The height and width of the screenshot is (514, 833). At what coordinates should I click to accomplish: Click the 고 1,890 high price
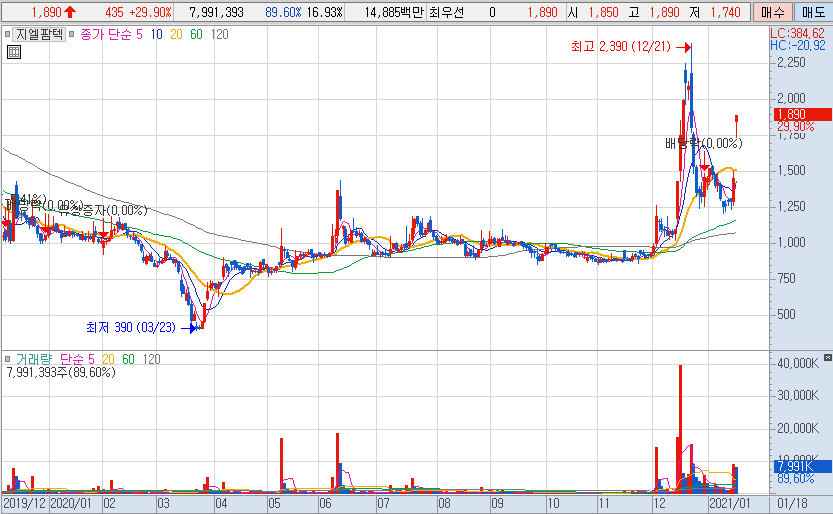coord(653,12)
